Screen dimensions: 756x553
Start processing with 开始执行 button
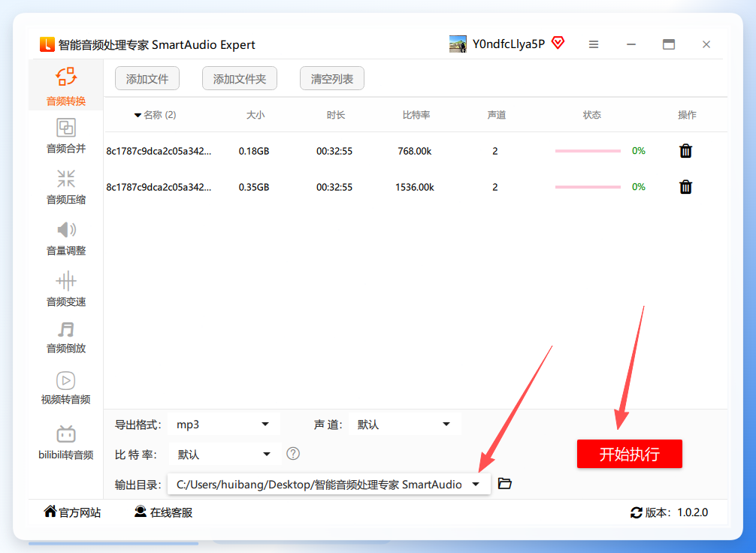[630, 454]
